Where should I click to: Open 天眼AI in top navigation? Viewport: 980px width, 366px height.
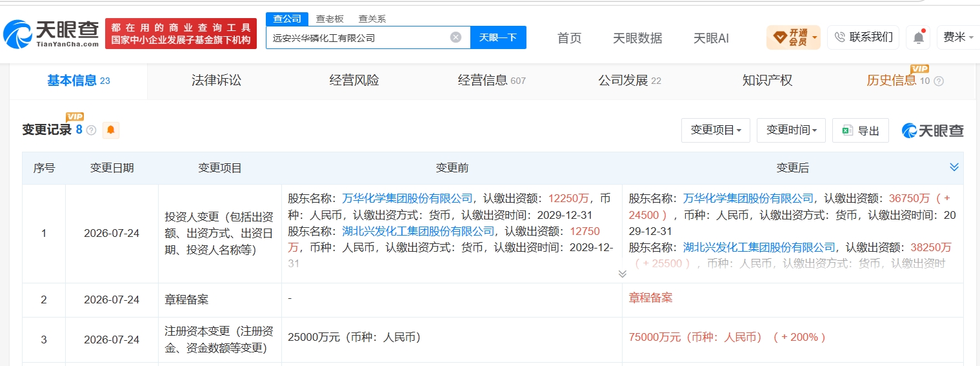711,38
